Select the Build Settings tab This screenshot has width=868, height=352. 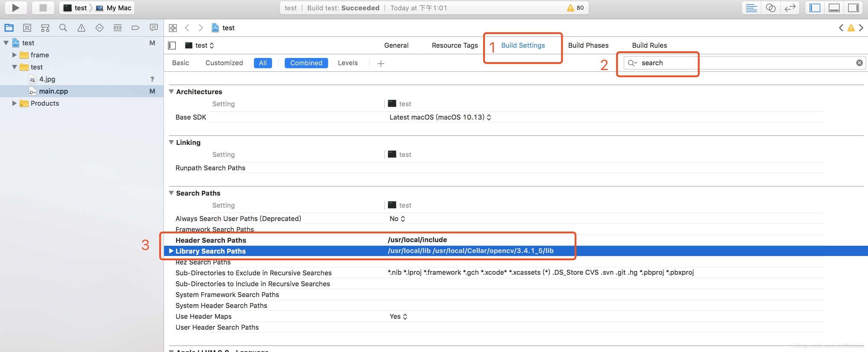(523, 46)
